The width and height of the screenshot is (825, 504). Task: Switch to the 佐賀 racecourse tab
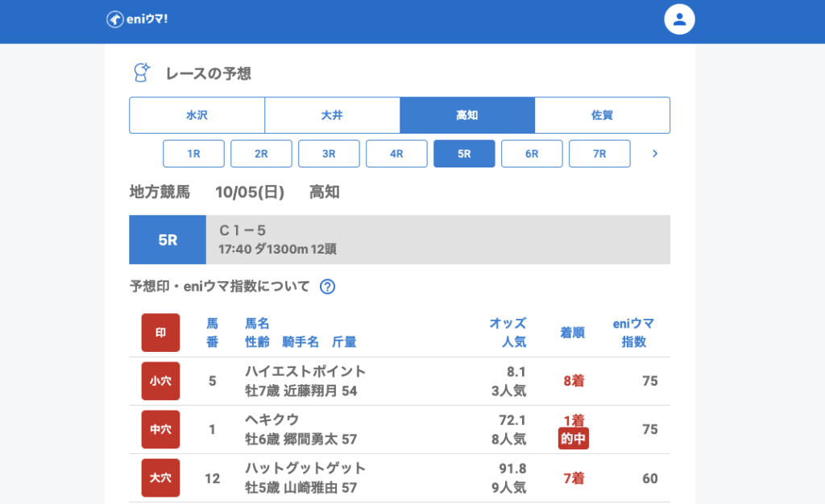pyautogui.click(x=602, y=115)
